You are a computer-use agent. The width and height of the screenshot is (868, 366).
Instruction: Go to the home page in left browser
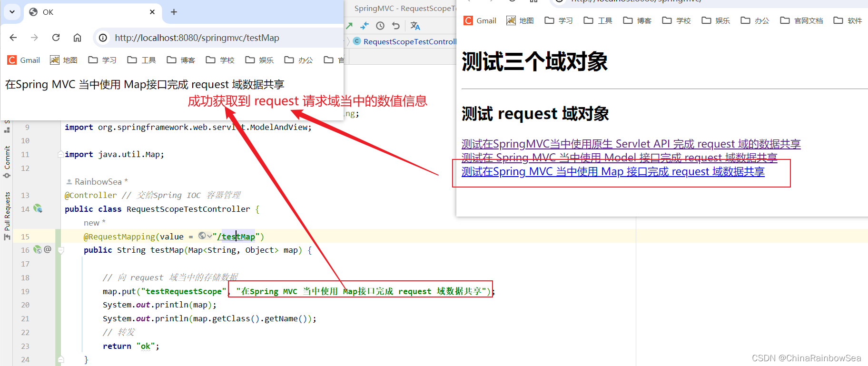pyautogui.click(x=77, y=38)
